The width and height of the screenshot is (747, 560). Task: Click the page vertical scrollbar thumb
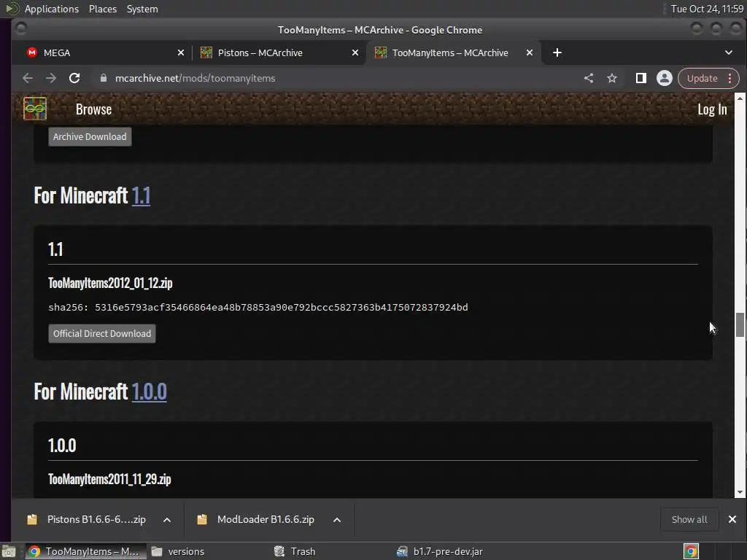[x=740, y=324]
